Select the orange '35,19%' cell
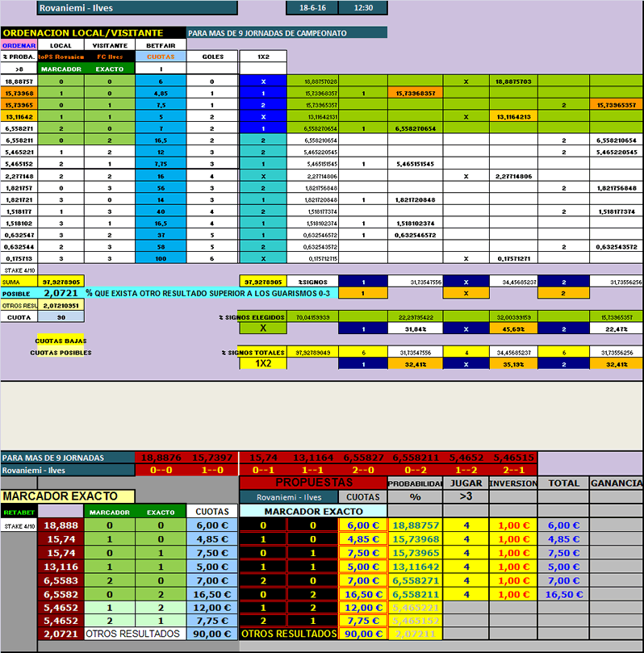This screenshot has height=653, width=644. 513,364
